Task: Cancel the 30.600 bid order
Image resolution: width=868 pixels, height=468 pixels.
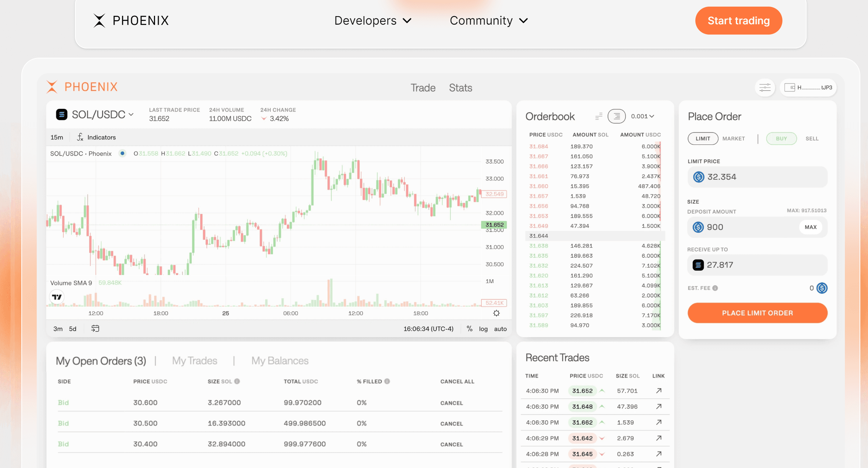Action: click(451, 403)
